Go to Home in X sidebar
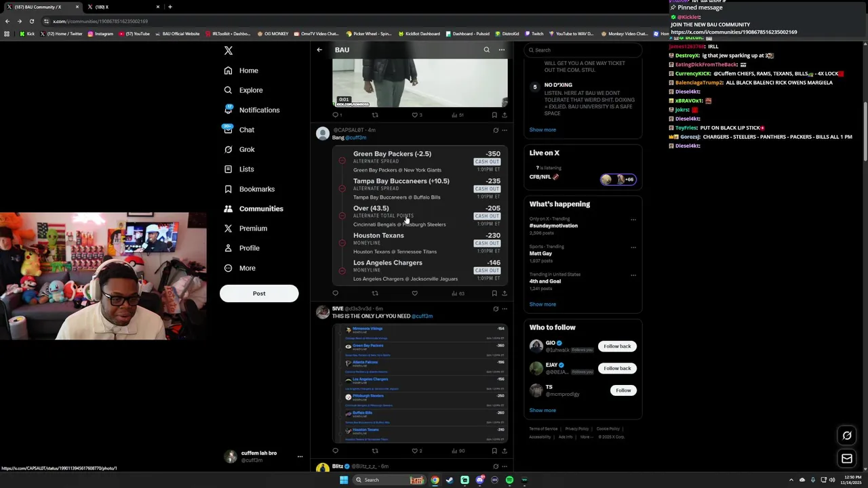868x488 pixels. click(x=241, y=70)
